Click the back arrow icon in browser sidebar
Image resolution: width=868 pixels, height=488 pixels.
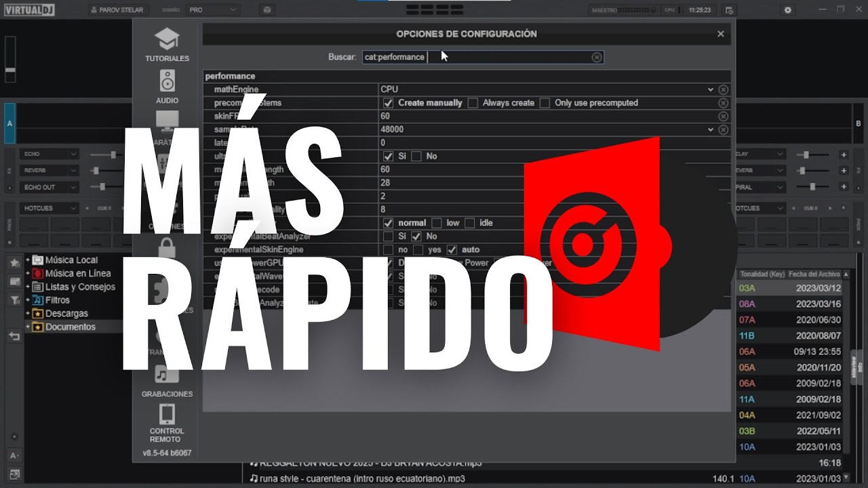pos(14,336)
